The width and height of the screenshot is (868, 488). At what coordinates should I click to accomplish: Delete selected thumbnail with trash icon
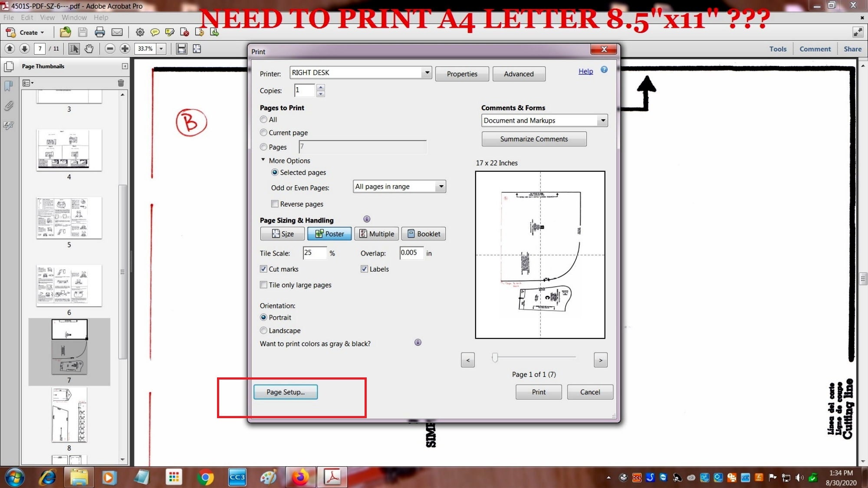121,83
